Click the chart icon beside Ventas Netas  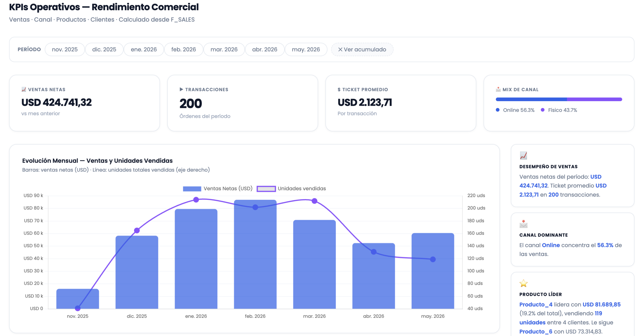click(x=24, y=89)
